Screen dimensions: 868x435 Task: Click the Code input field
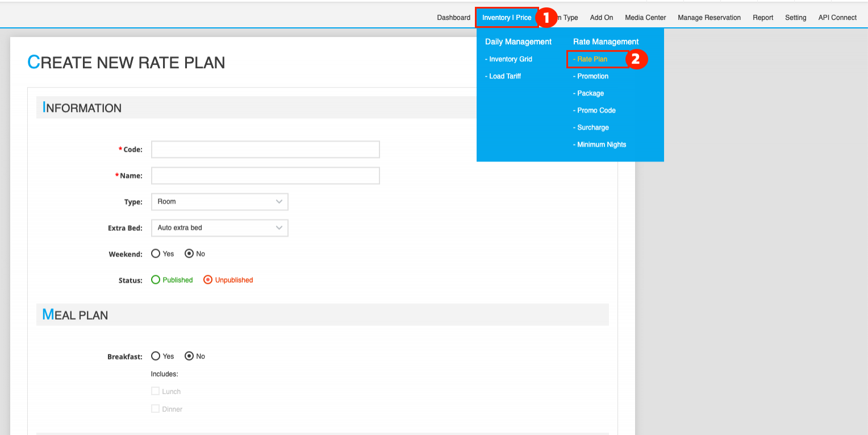[x=265, y=150]
